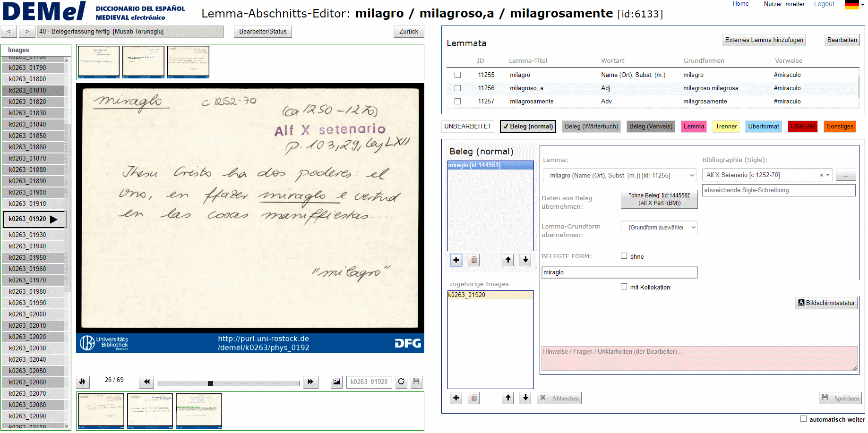Screen dimensions: 868x433
Task: Select Beleg (Verweis) category tab
Action: pyautogui.click(x=651, y=126)
